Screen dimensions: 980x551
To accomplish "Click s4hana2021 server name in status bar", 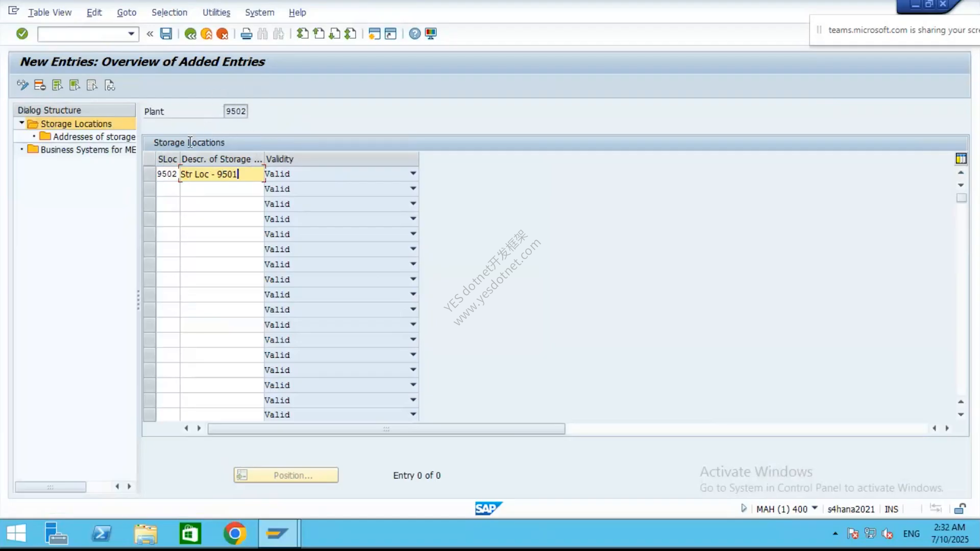I will [x=851, y=509].
